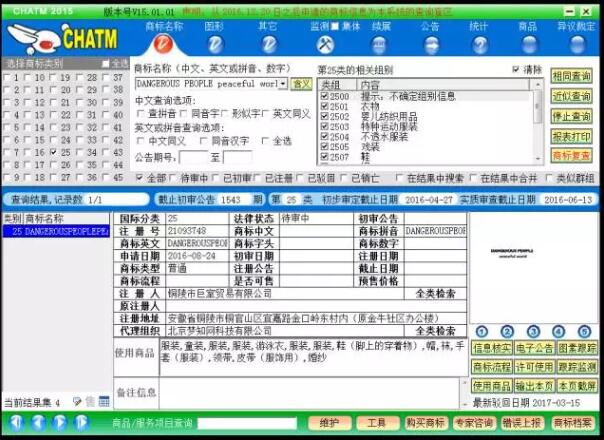Click the 相同查询 button
This screenshot has width=604, height=440.
point(572,76)
